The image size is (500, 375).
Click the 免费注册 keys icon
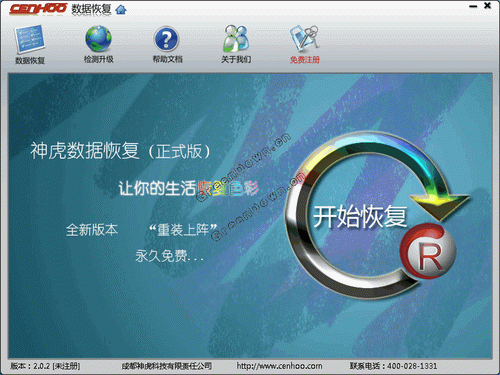(x=304, y=39)
